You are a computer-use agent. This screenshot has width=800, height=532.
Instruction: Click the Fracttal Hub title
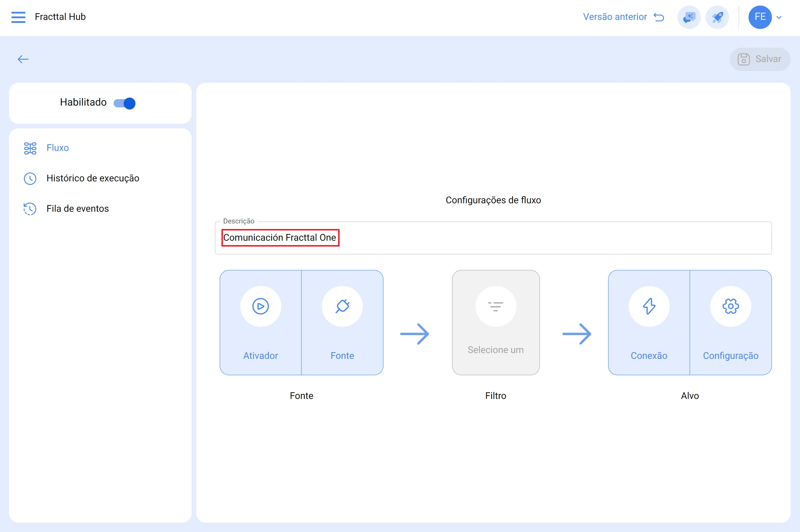click(x=60, y=17)
